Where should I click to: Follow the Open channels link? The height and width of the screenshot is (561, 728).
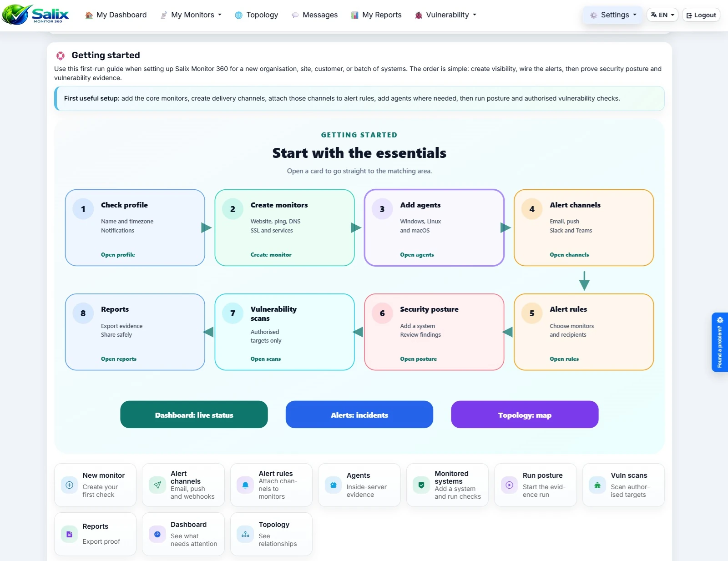(569, 255)
